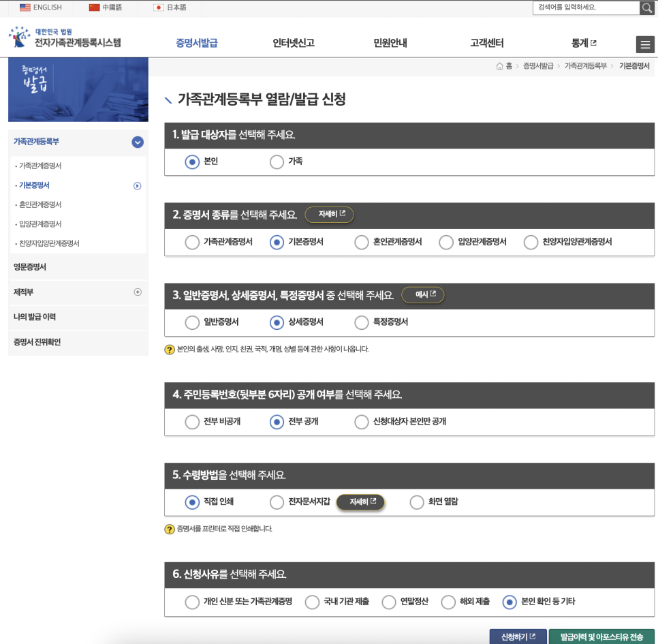Click the search input field

pyautogui.click(x=586, y=7)
